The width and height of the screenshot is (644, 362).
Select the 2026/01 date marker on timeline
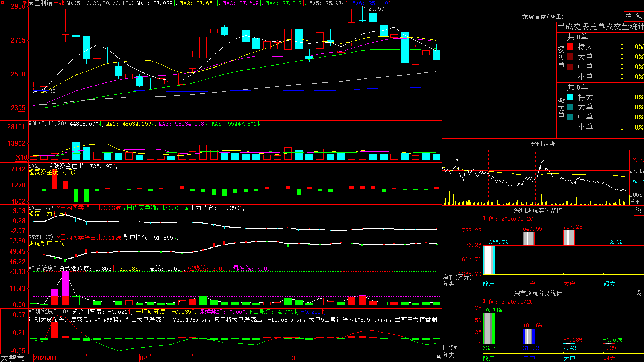click(x=45, y=358)
